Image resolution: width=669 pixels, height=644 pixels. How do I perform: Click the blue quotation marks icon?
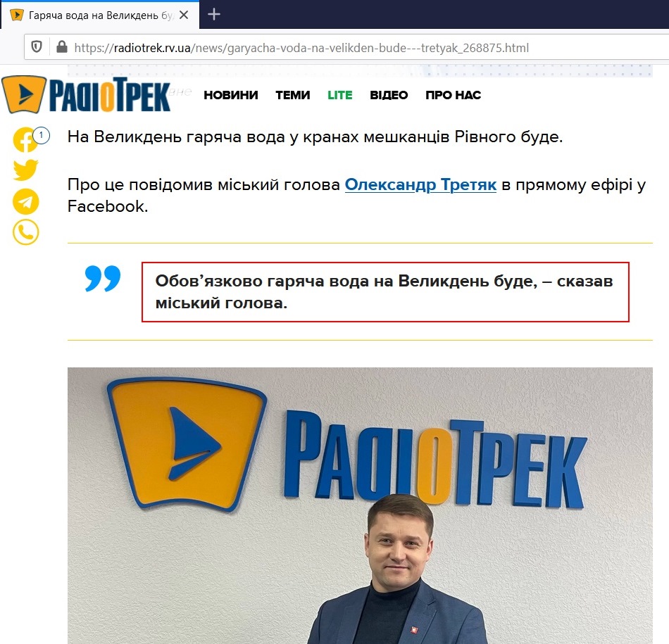103,278
